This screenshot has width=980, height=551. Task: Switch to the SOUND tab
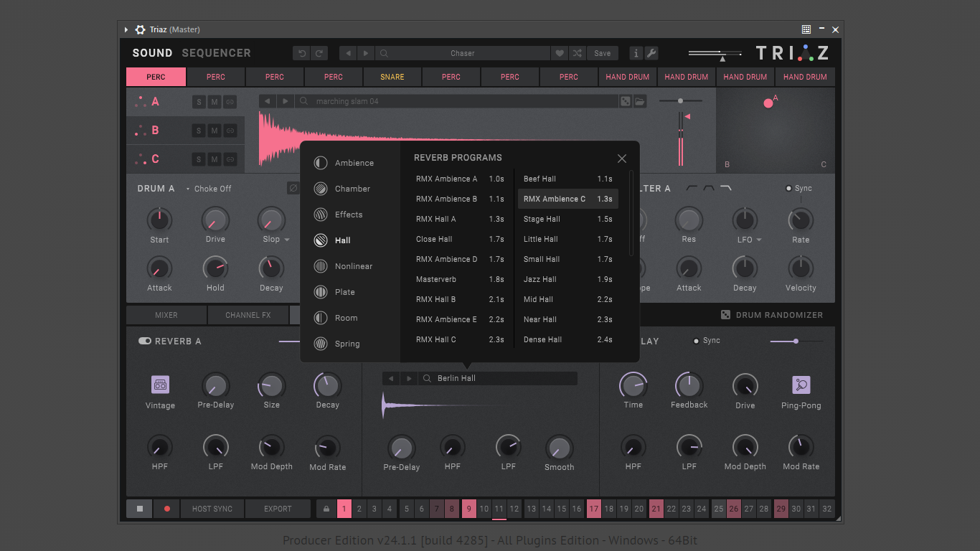[152, 53]
